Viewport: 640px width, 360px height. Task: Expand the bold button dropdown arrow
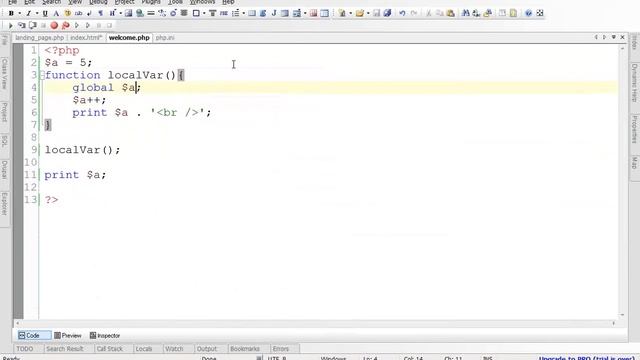(x=19, y=13)
